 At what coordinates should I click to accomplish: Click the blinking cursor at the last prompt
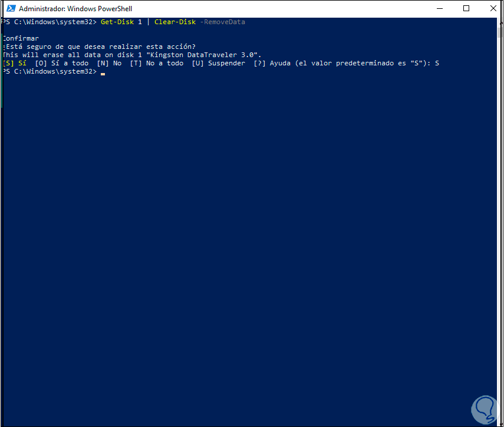[103, 72]
